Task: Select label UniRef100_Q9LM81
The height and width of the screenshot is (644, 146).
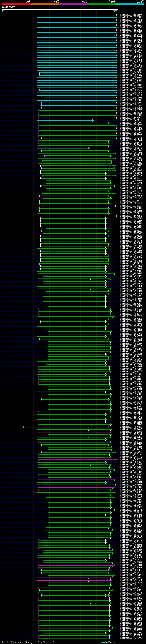Action: (x=131, y=151)
